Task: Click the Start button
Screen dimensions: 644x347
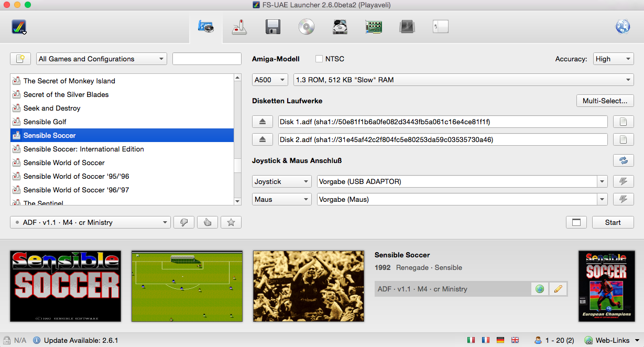Action: click(613, 222)
